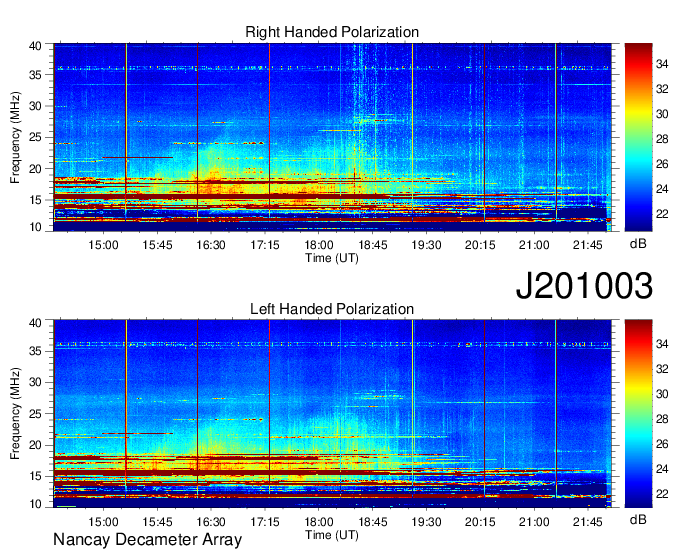The width and height of the screenshot is (680, 552).
Task: Click the 18:00 tick label on top plot
Action: pos(319,245)
